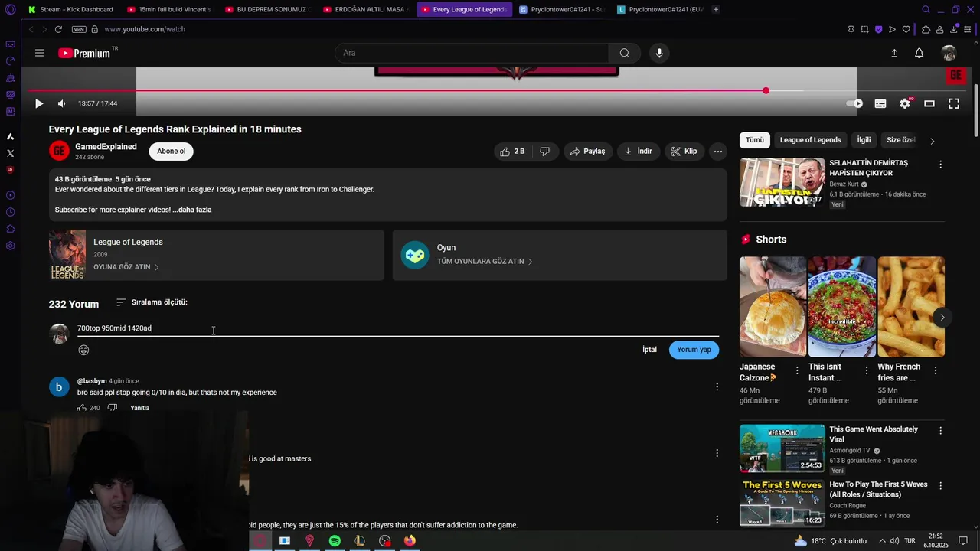Click the red video progress bar scrubber

766,90
